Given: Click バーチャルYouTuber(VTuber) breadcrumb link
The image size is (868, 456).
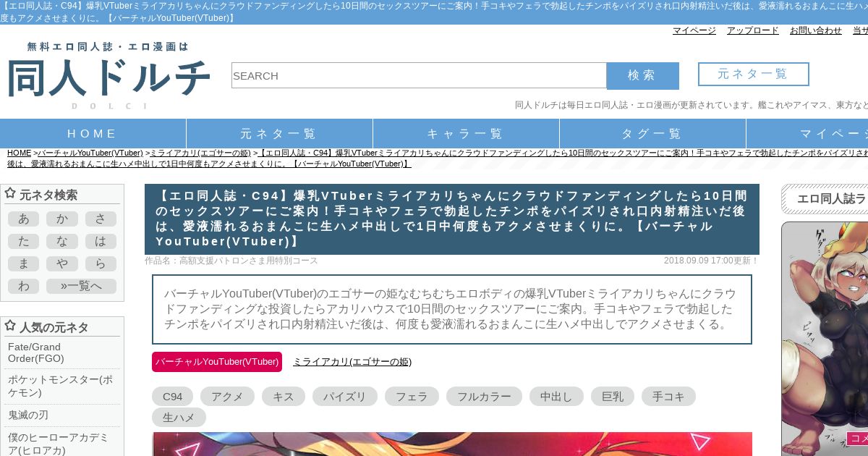Looking at the screenshot, I should 90,153.
